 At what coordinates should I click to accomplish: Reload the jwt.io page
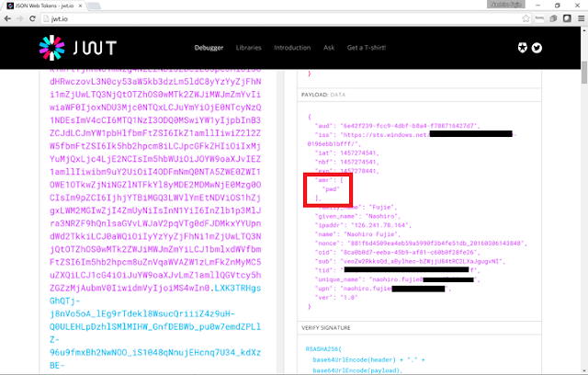click(32, 18)
